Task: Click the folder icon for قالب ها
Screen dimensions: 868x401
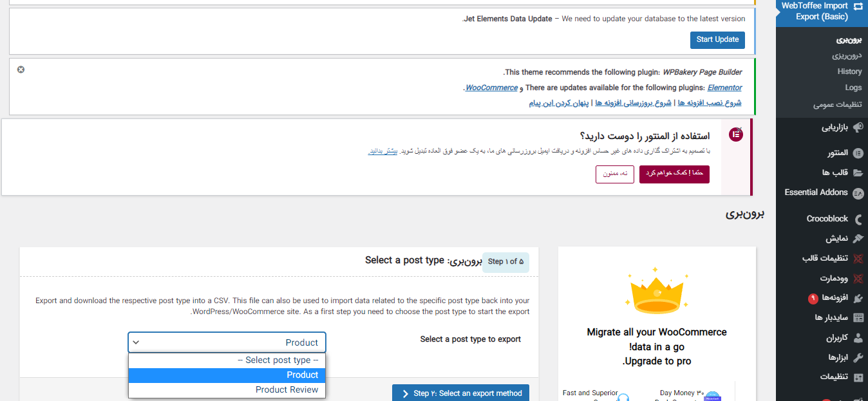Action: coord(858,173)
